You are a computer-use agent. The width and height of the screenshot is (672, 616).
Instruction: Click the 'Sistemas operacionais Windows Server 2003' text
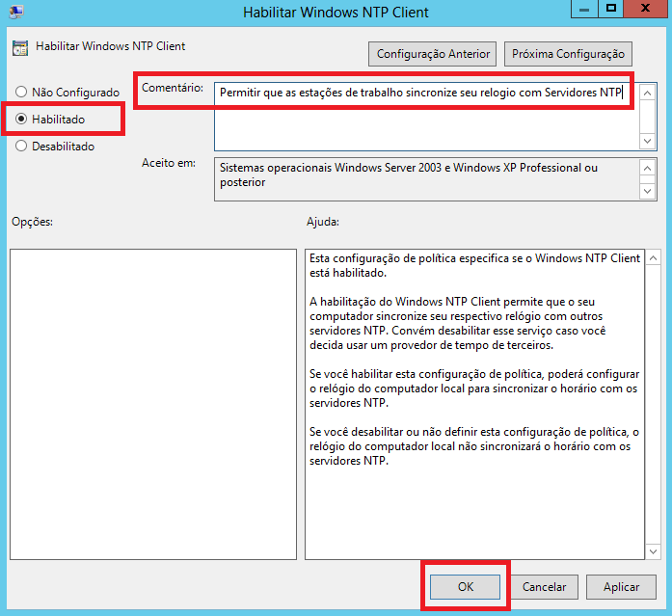tap(331, 168)
